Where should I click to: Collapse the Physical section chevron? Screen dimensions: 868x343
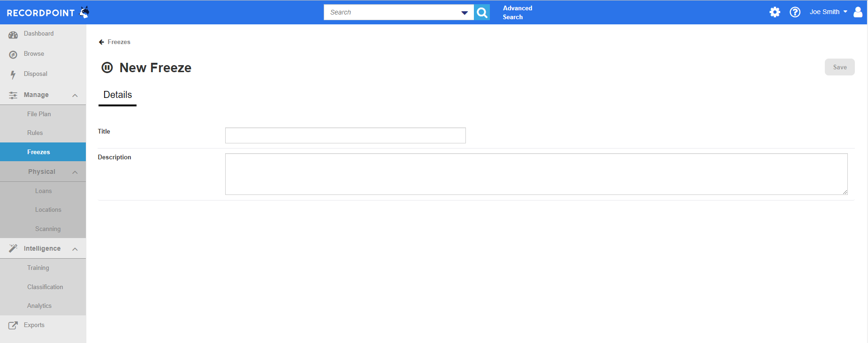(x=75, y=172)
